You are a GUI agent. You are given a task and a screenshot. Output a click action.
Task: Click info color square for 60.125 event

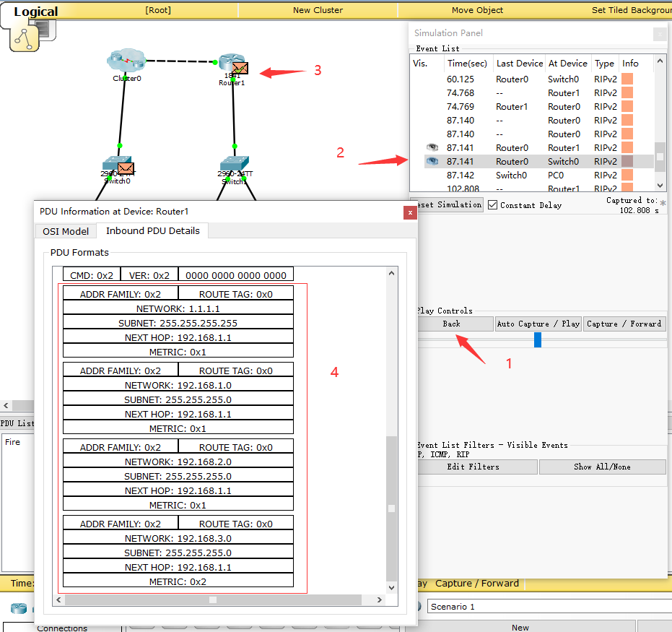click(x=627, y=79)
